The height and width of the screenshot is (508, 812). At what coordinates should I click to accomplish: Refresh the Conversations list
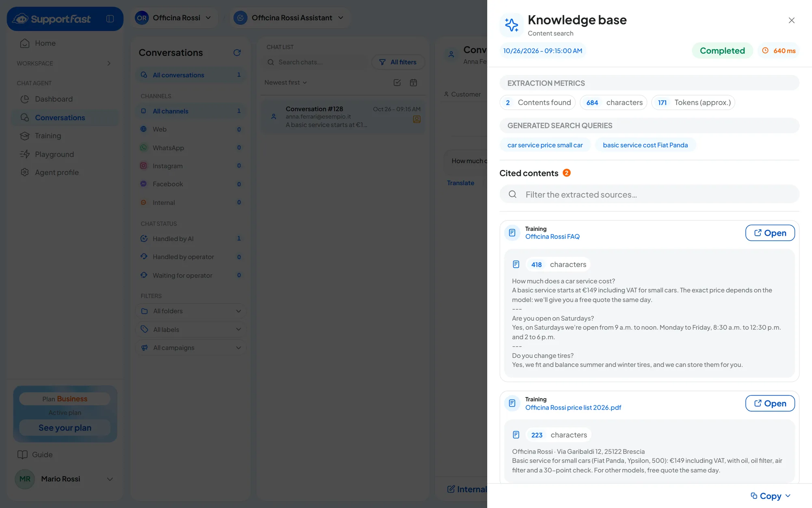237,52
